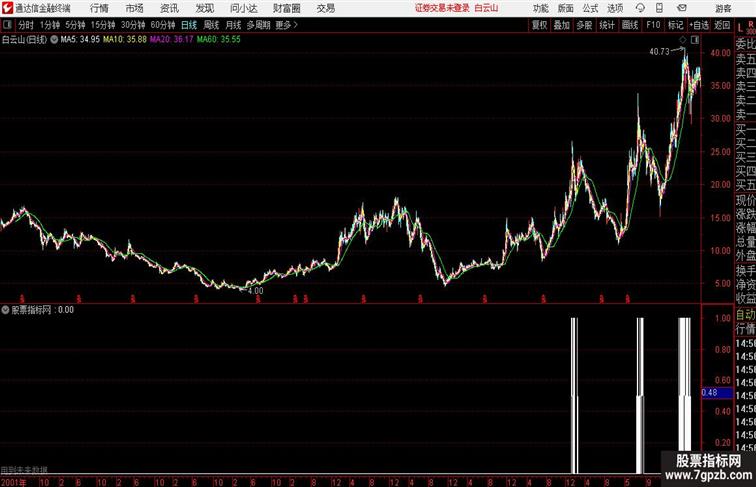This screenshot has height=487, width=756.
Task: Toggle the side panel icon near the diamond
Action: tap(695, 40)
